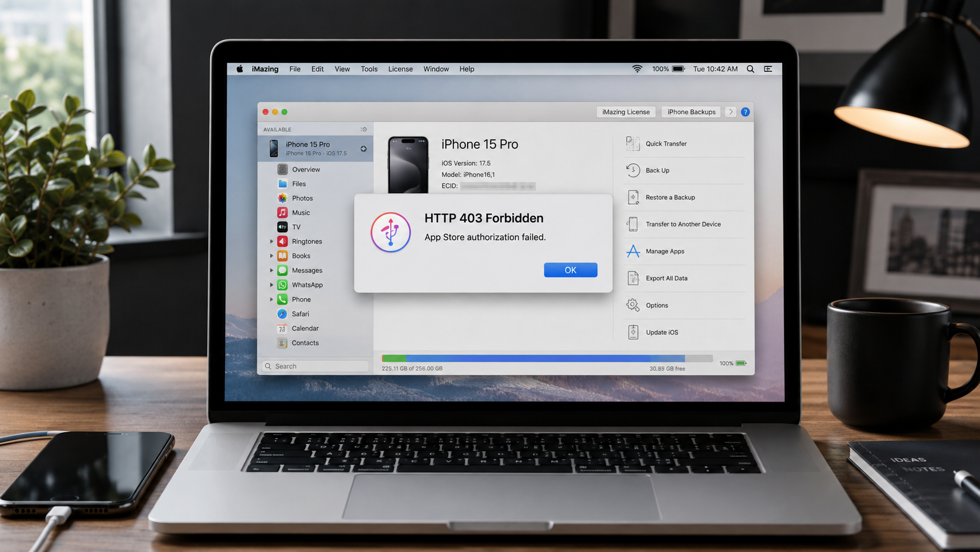Select the Ringtones icon in sidebar

pyautogui.click(x=283, y=241)
